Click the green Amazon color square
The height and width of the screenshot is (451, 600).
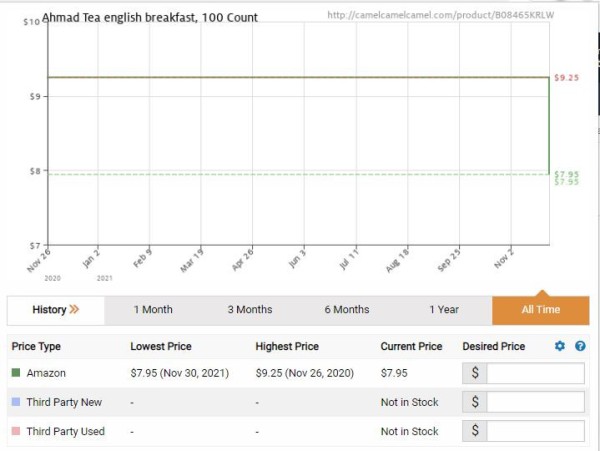tap(16, 373)
